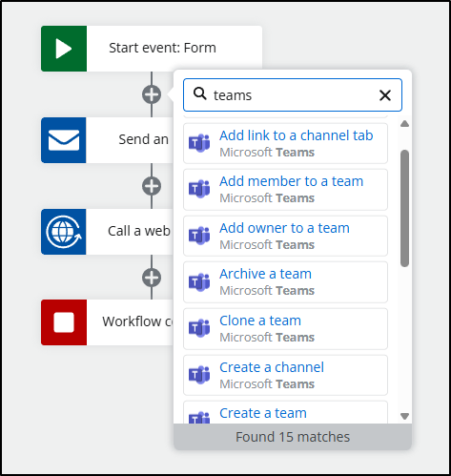Image resolution: width=451 pixels, height=476 pixels.
Task: Click scrollbar up arrow in results list
Action: click(404, 124)
